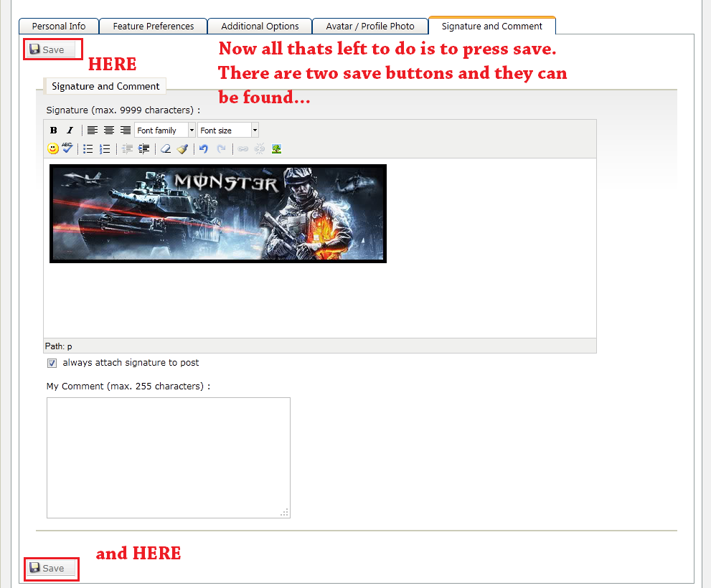This screenshot has width=711, height=588.
Task: Uncheck always attach signature to post
Action: [52, 363]
